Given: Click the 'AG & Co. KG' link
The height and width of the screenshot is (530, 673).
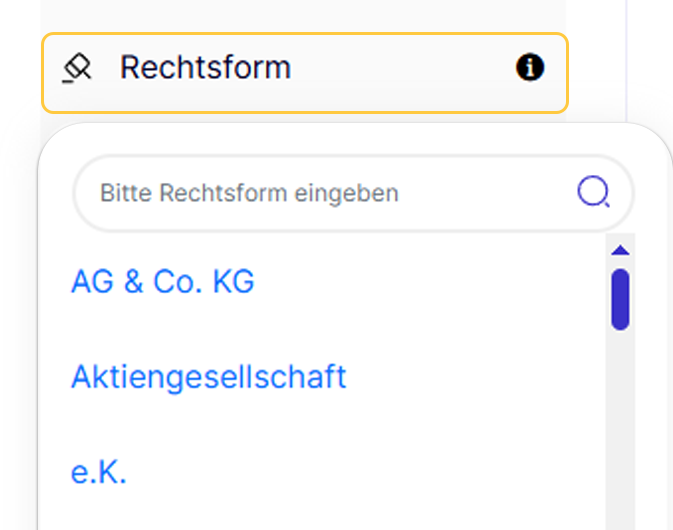Looking at the screenshot, I should pos(163,282).
